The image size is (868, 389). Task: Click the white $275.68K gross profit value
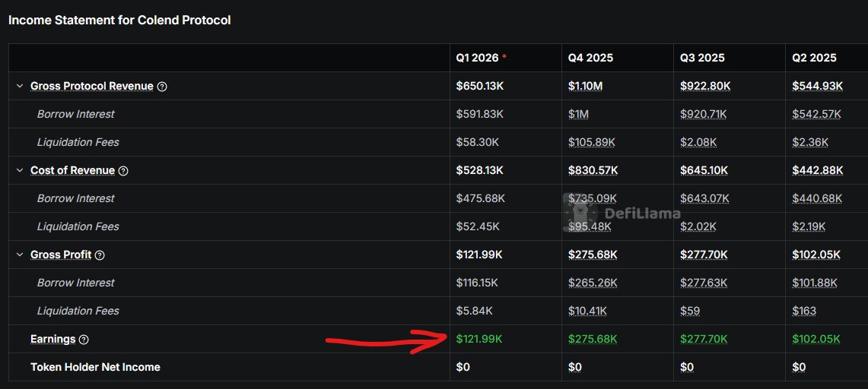coord(593,255)
